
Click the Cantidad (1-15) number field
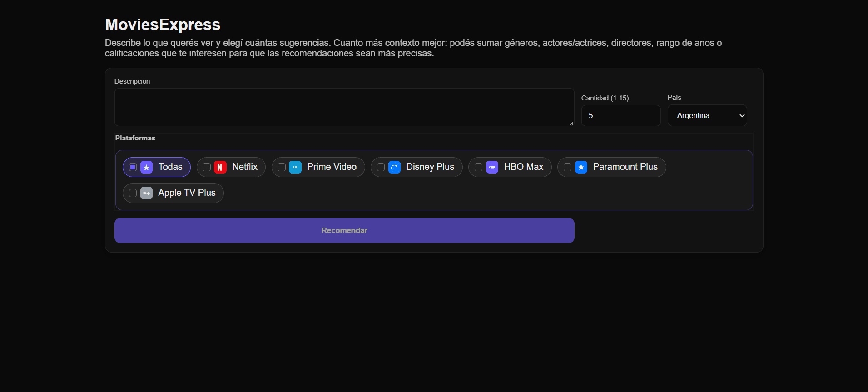(x=620, y=115)
